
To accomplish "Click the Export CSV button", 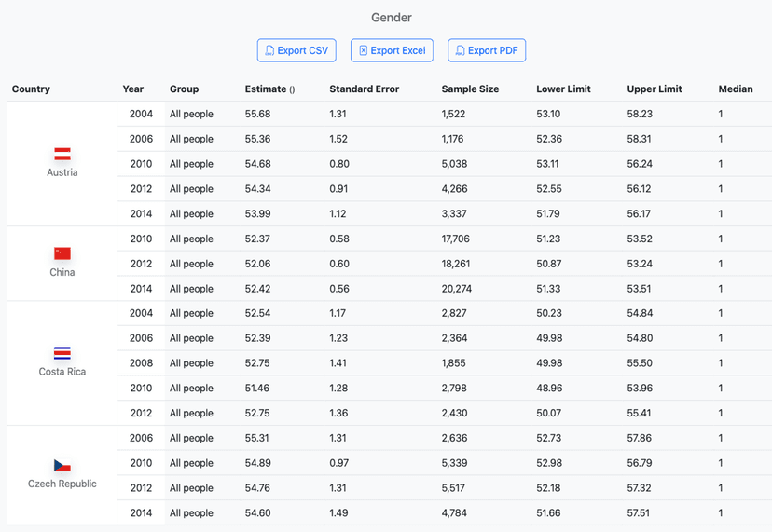I will pos(296,50).
